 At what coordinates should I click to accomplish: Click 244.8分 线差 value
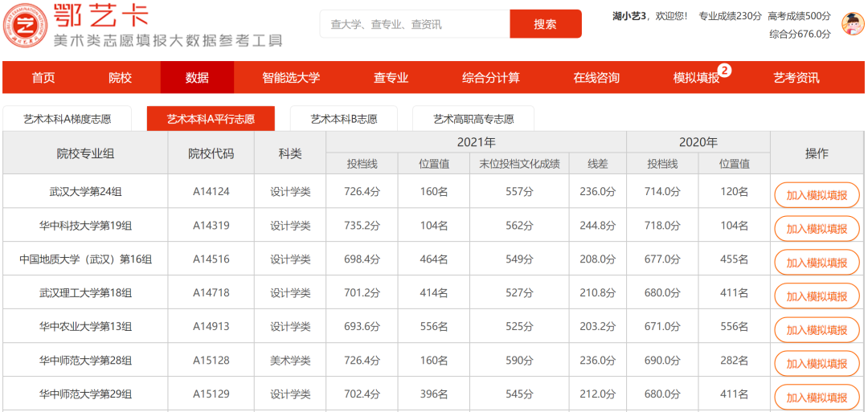point(597,226)
